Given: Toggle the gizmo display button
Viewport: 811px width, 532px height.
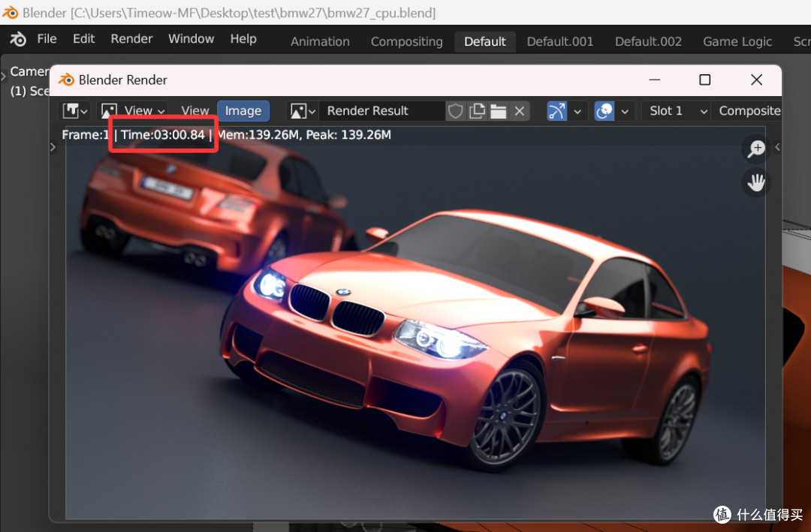Looking at the screenshot, I should pos(556,111).
